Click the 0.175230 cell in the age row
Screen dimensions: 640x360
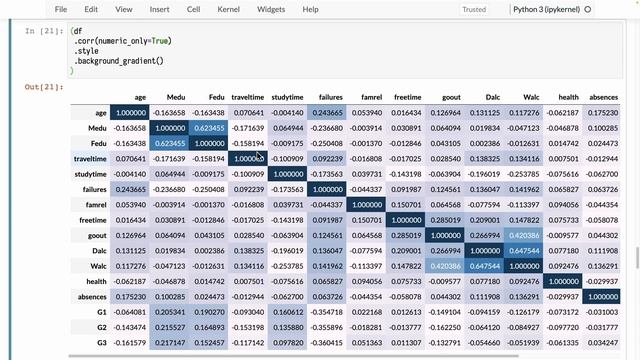coord(602,113)
